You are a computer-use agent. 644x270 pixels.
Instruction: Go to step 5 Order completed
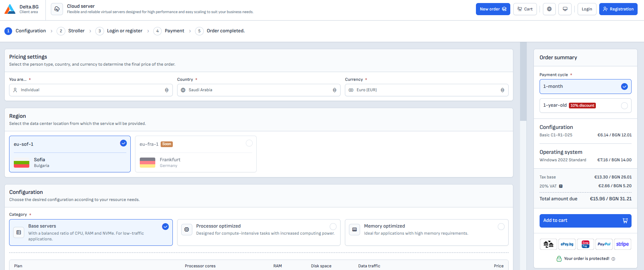(x=220, y=31)
